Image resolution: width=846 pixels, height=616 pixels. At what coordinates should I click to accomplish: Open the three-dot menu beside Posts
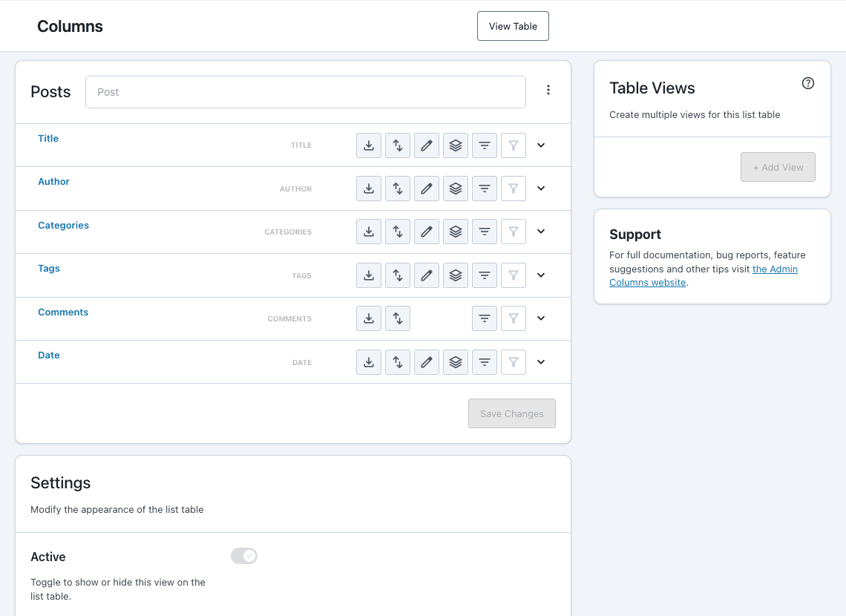[x=548, y=90]
